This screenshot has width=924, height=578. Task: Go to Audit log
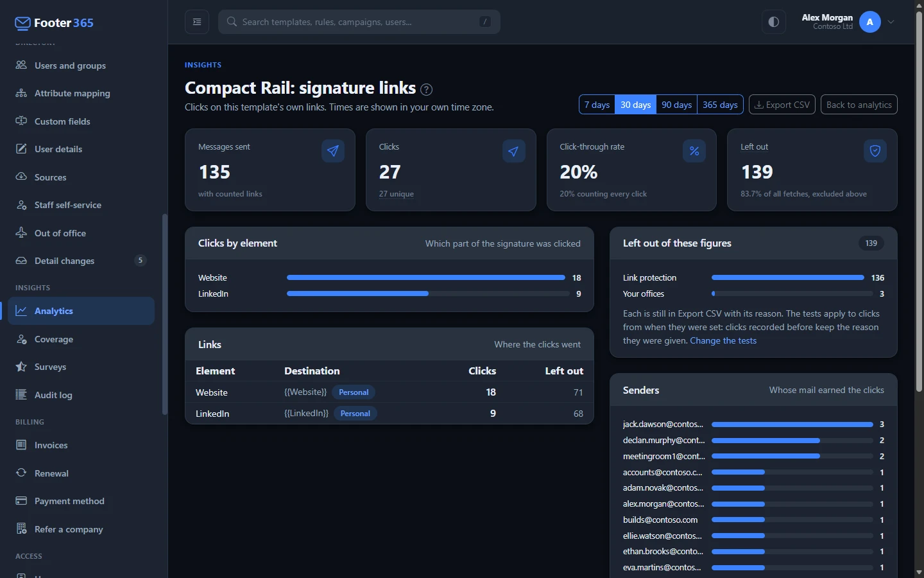pos(81,395)
